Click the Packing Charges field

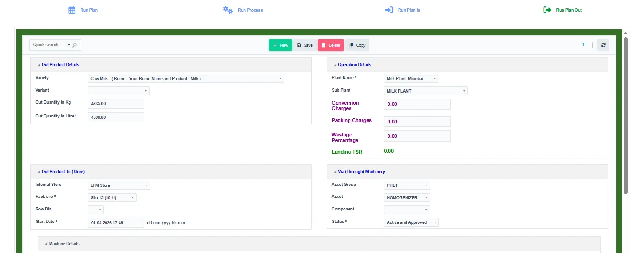[417, 122]
